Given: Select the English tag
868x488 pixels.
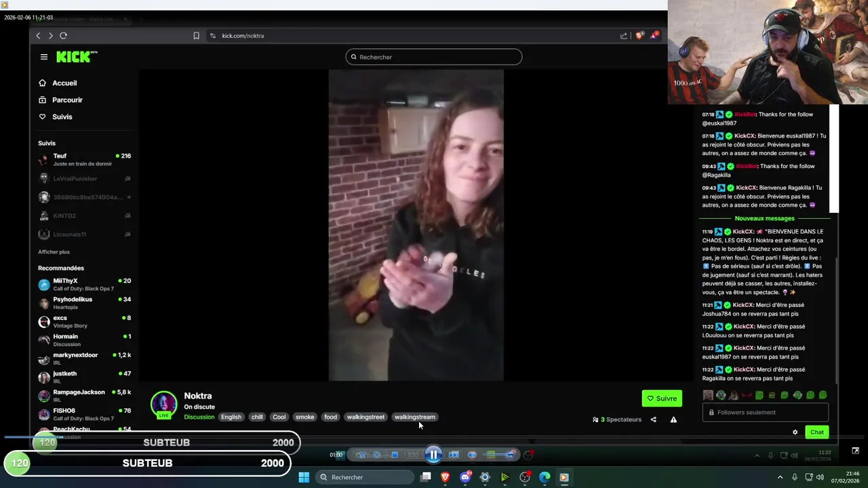Looking at the screenshot, I should [231, 417].
